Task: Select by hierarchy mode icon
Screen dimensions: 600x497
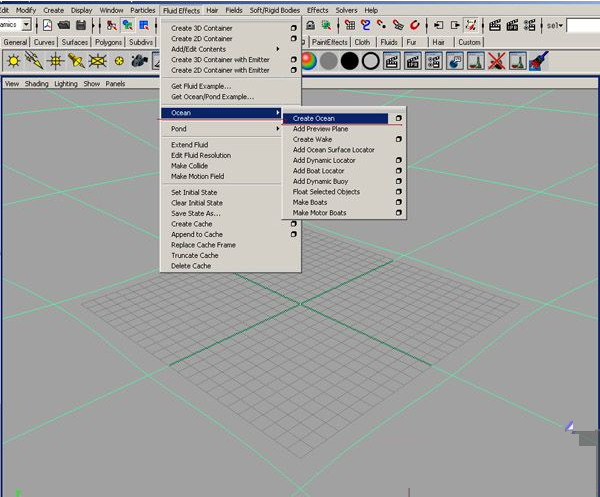Action: click(x=112, y=25)
